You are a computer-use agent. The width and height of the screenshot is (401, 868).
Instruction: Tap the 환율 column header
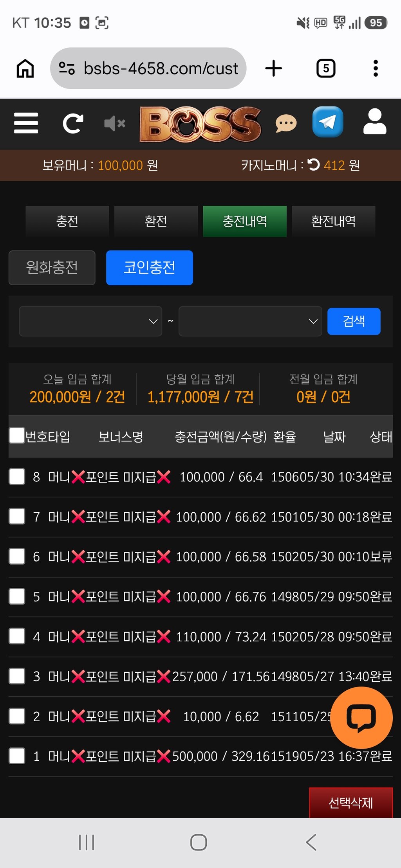click(285, 436)
